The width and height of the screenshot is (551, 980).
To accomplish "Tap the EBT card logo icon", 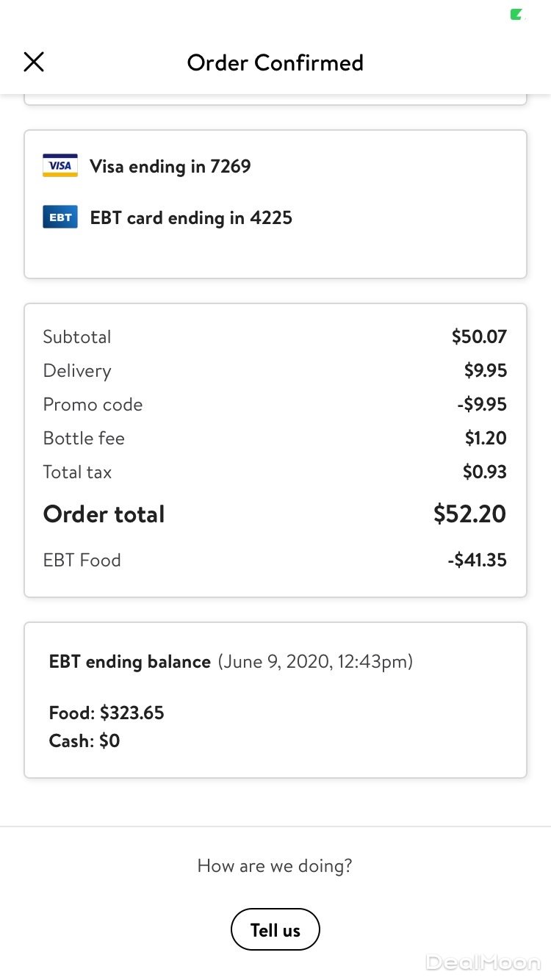I will [x=60, y=217].
